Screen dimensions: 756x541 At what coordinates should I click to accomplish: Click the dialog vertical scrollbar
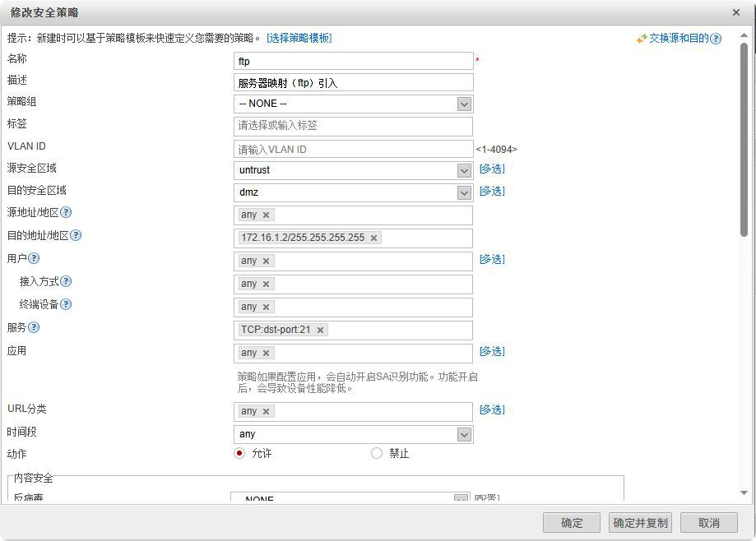pyautogui.click(x=744, y=140)
